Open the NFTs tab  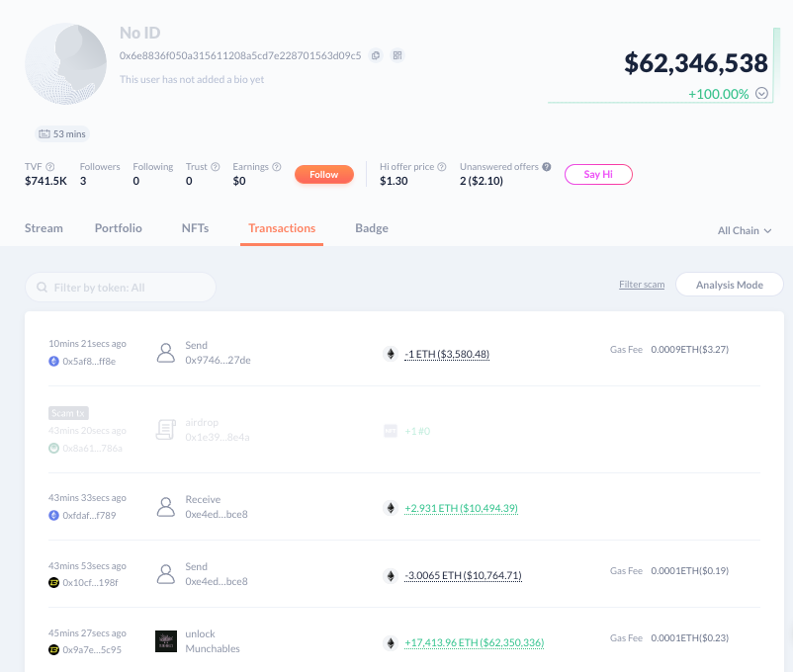tap(195, 228)
